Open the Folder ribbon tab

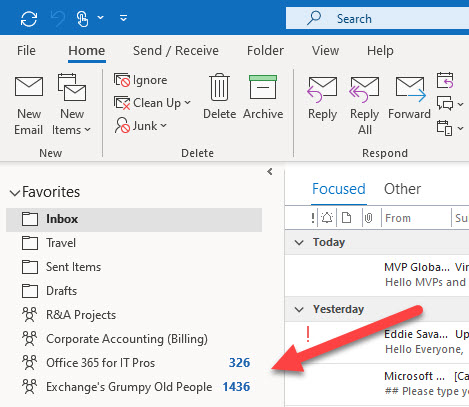[x=265, y=51]
